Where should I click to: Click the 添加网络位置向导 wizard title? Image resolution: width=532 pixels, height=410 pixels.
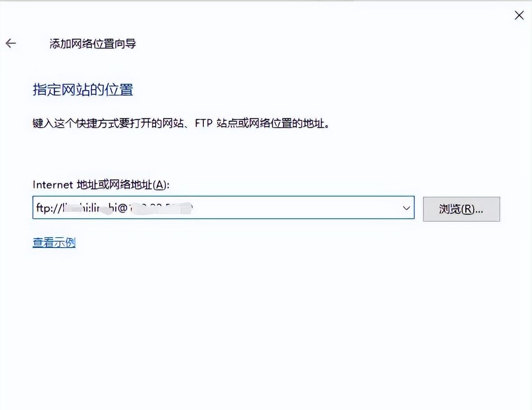[x=92, y=44]
